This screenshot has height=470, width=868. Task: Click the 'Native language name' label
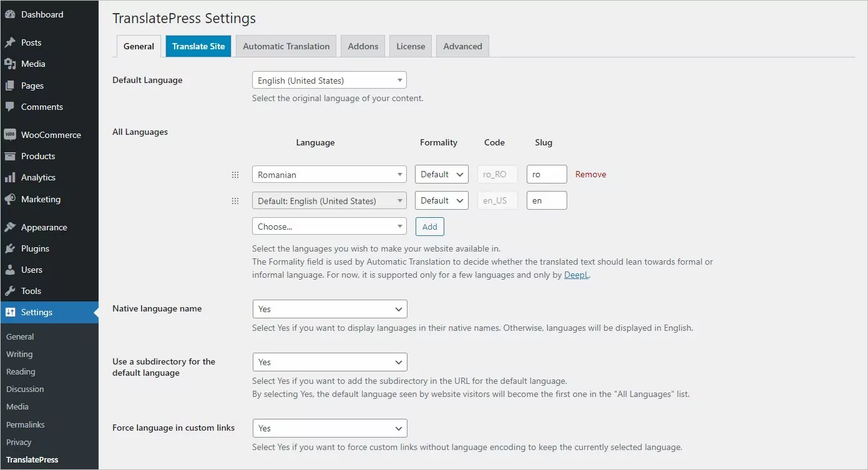pyautogui.click(x=157, y=308)
